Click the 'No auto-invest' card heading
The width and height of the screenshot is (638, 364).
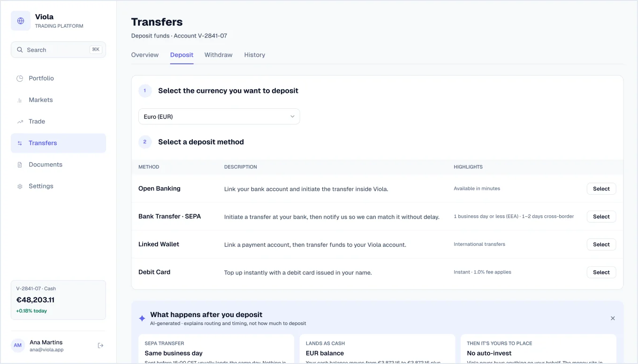(489, 353)
